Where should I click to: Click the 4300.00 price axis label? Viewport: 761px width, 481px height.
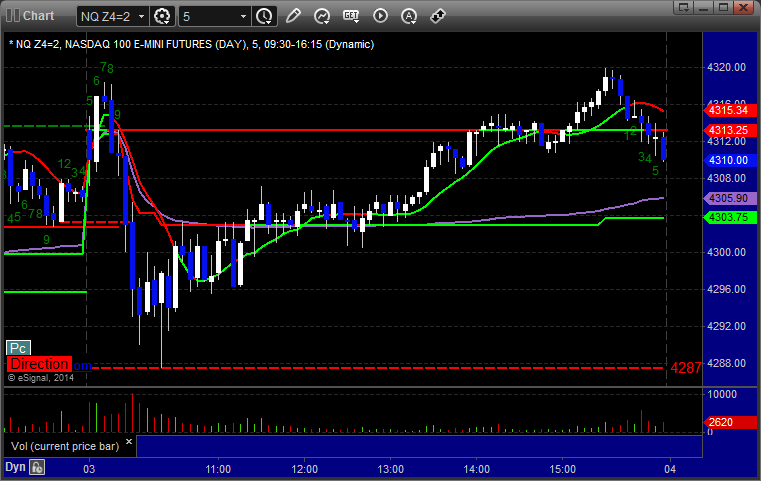727,252
